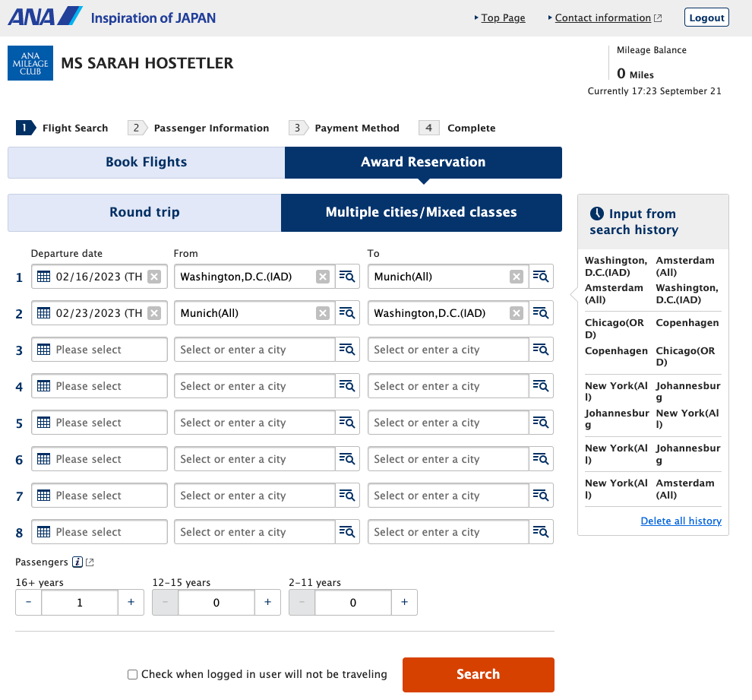Open city search for row 6 To
This screenshot has height=700, width=752.
coord(541,458)
